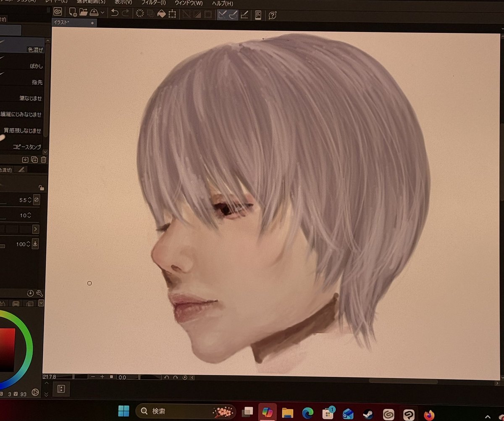Click the download arrow beside value 100
This screenshot has height=421, width=504.
tap(35, 244)
